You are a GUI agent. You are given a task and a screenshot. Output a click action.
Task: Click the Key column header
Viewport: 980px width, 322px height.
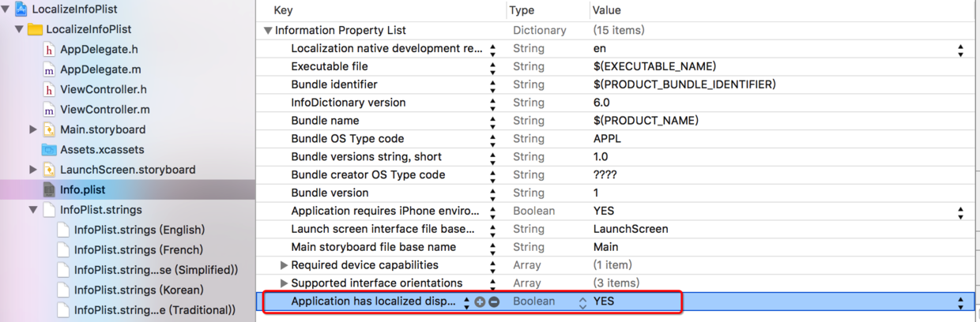click(283, 10)
